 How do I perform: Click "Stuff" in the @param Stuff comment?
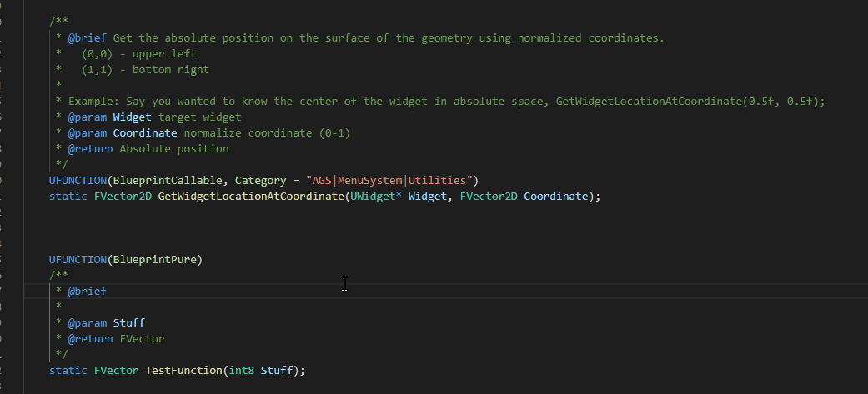[129, 322]
